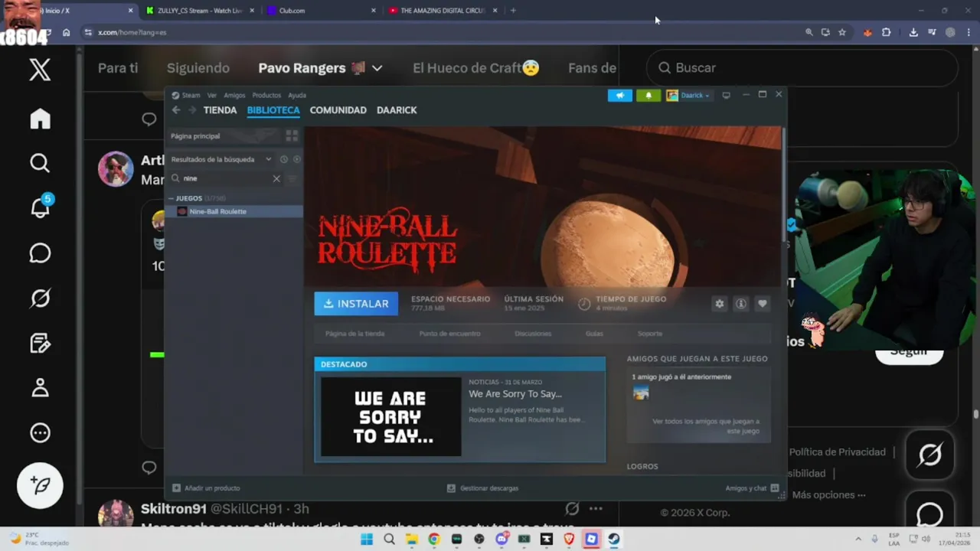The height and width of the screenshot is (551, 980).
Task: Click 'Añadir un producto' in Steam
Action: [206, 488]
